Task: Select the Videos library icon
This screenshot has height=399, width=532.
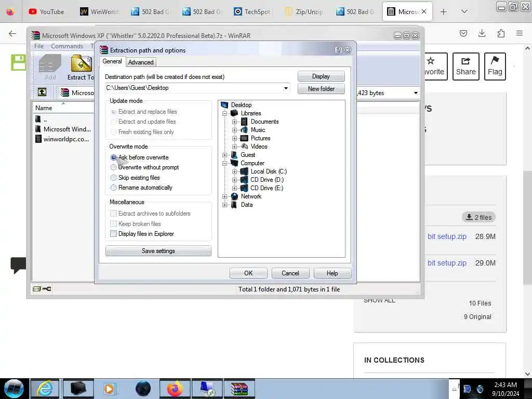Action: (244, 146)
